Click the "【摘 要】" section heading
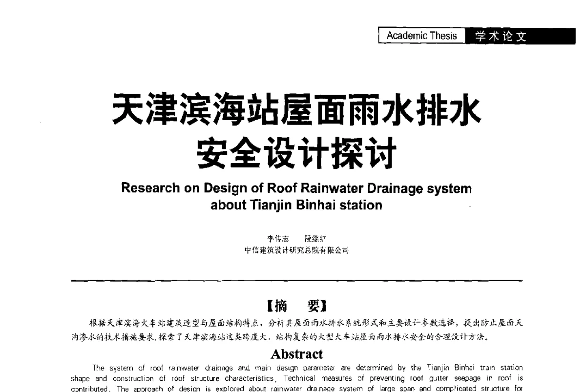 (296, 306)
